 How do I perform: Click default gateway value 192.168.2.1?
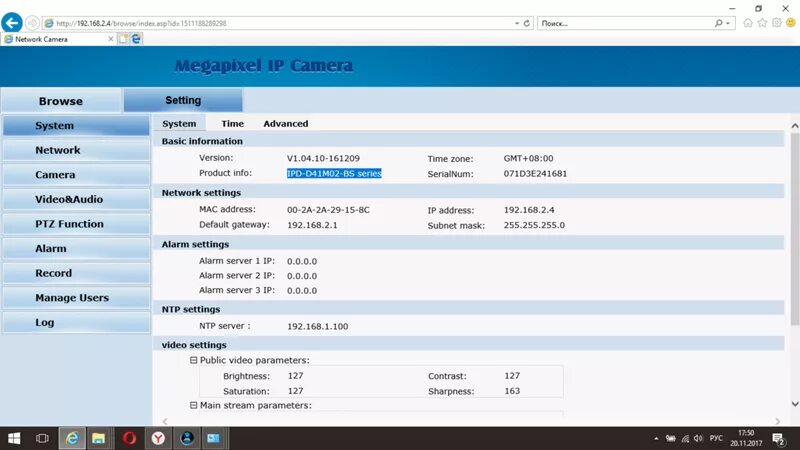312,225
